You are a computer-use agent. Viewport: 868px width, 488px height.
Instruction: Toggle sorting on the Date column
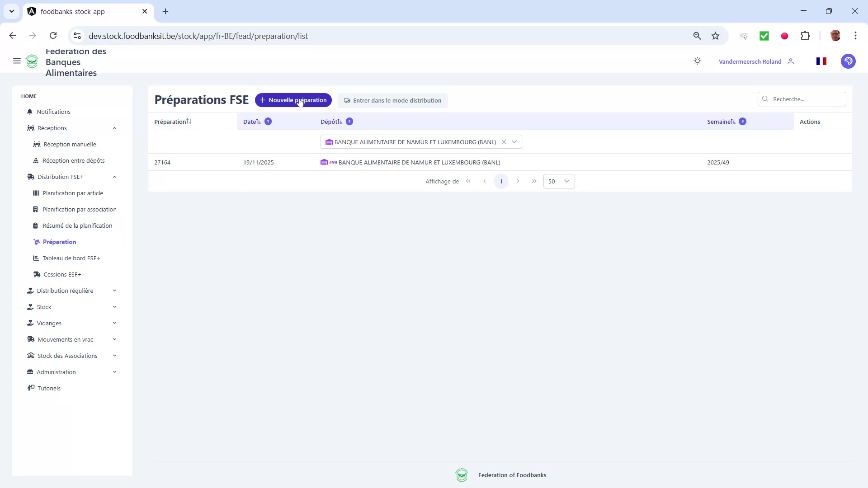(258, 121)
